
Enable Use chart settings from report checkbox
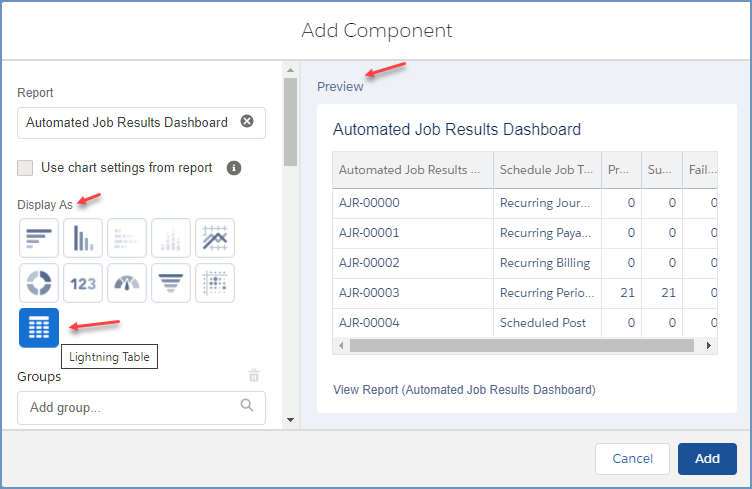tap(25, 168)
